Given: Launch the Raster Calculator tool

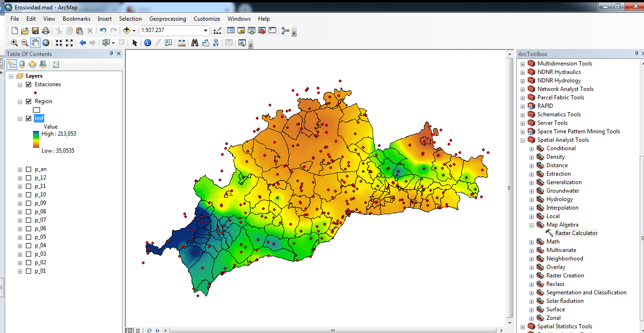Looking at the screenshot, I should (x=576, y=233).
